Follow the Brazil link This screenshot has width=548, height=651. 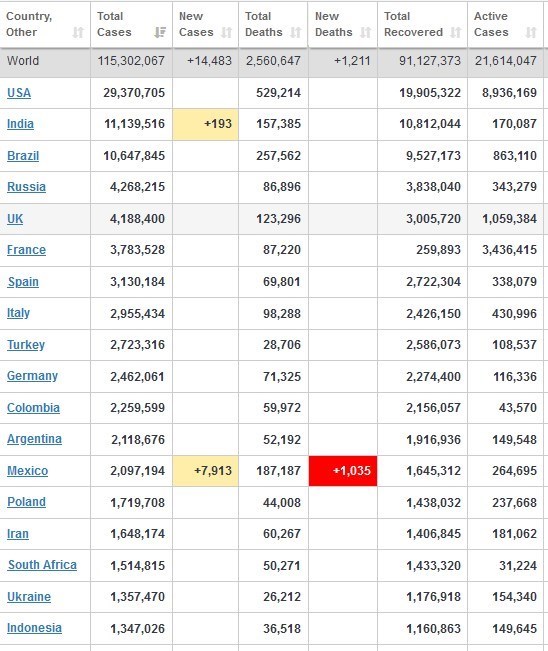(x=23, y=156)
